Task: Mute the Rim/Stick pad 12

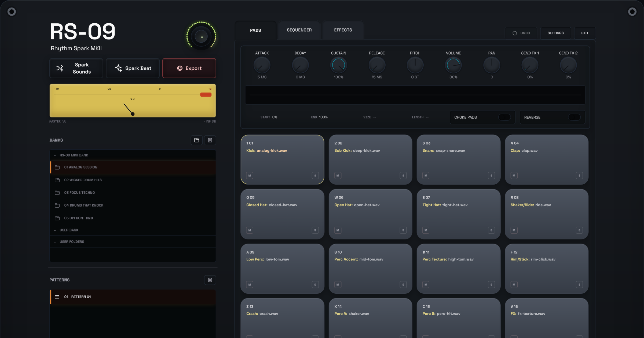Action: coord(514,285)
